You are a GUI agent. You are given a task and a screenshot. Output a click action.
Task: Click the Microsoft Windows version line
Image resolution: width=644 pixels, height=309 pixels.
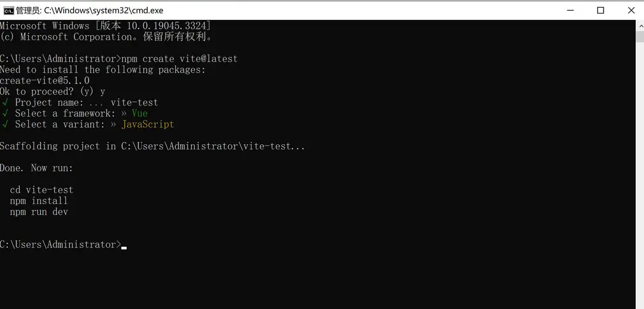tap(106, 26)
